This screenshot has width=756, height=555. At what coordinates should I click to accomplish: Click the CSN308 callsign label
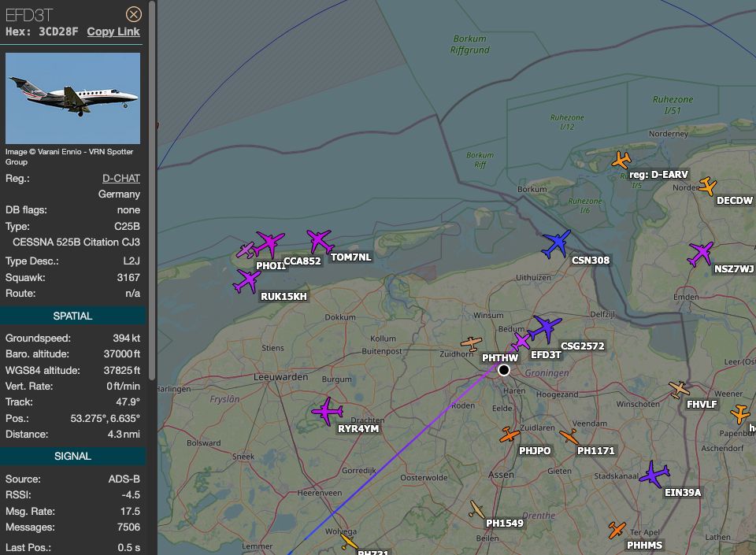(591, 260)
